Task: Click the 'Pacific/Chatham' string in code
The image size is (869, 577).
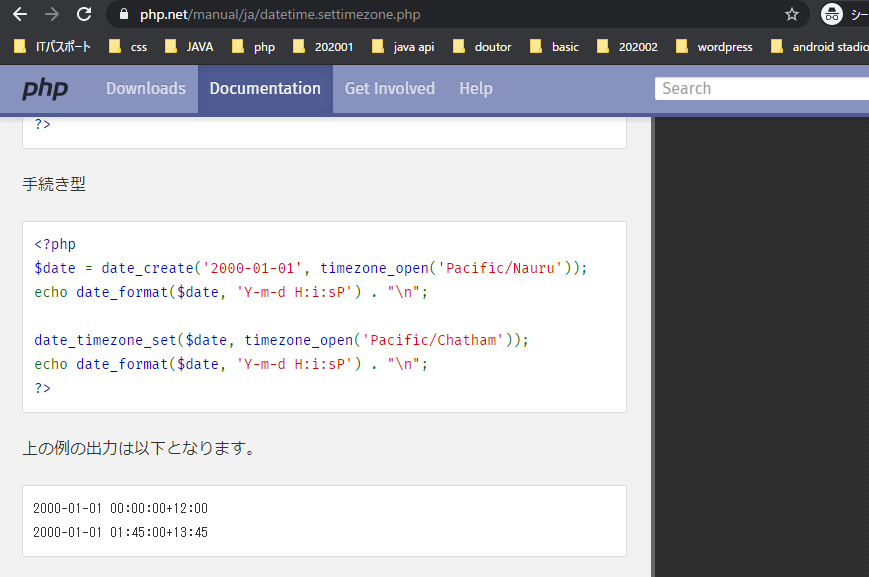Action: click(433, 340)
